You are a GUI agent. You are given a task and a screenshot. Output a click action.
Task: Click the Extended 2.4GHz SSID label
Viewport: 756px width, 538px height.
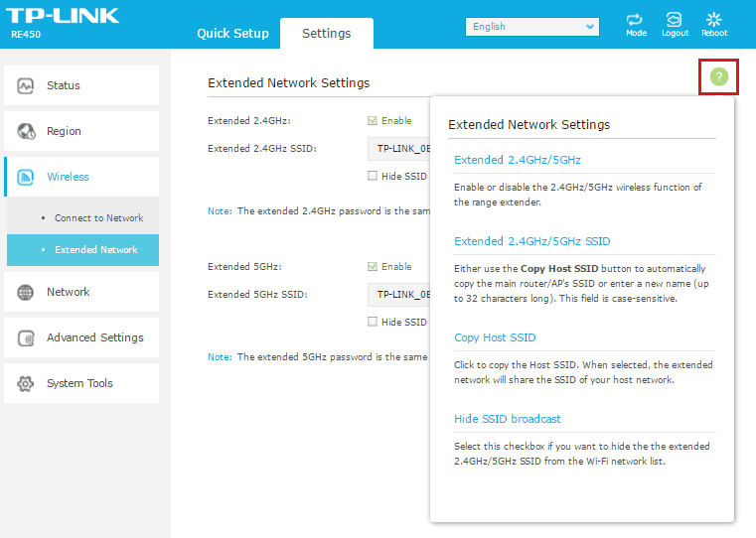pyautogui.click(x=262, y=149)
